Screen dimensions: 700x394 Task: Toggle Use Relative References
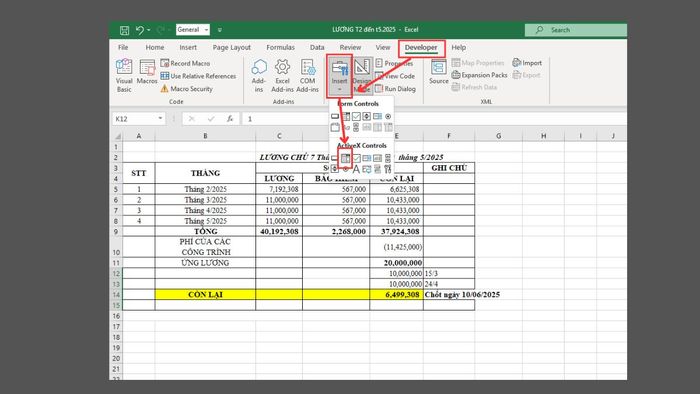198,76
